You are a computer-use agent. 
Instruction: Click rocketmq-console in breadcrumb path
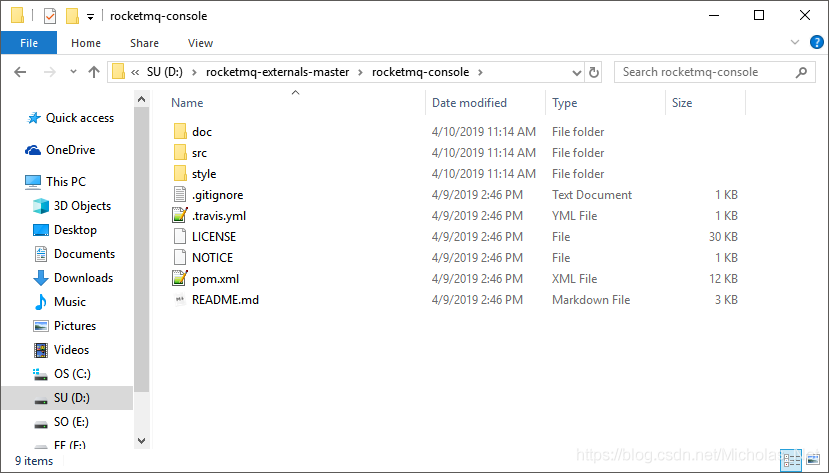pos(420,72)
